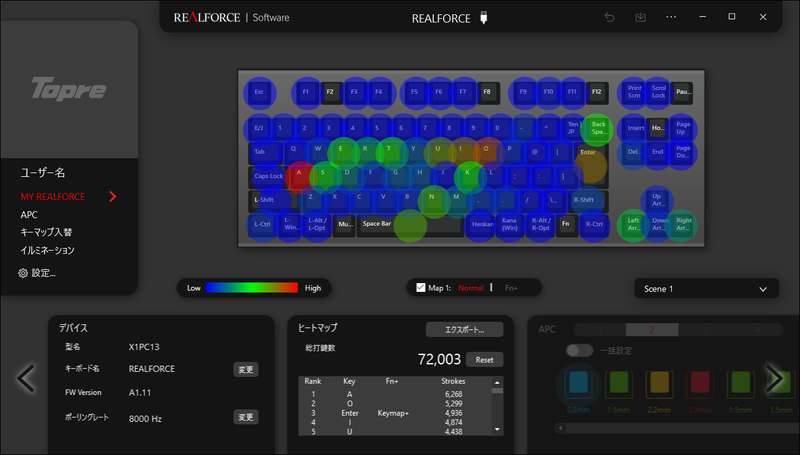Viewport: 800px width, 455px height.
Task: Select the F2 key on keyboard map
Action: pyautogui.click(x=330, y=92)
